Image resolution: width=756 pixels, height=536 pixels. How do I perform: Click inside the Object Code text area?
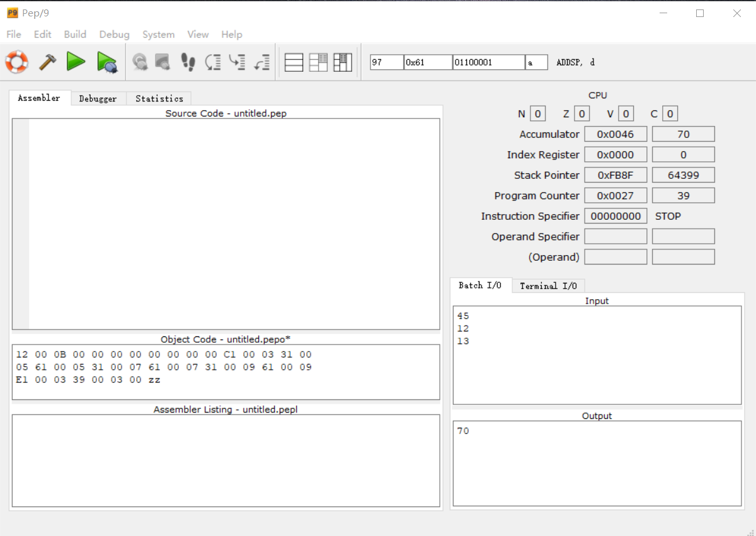click(226, 372)
